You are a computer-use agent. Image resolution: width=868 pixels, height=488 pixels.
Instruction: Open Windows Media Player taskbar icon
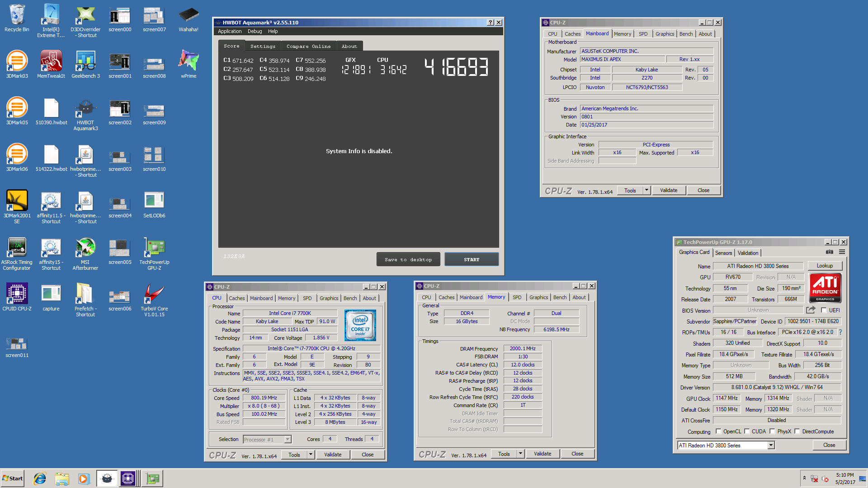click(84, 479)
